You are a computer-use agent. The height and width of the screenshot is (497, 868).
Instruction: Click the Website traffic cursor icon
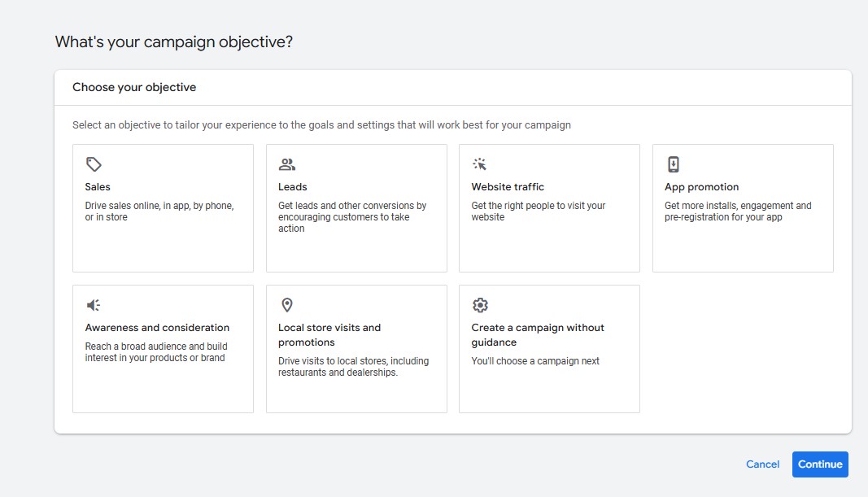tap(480, 164)
